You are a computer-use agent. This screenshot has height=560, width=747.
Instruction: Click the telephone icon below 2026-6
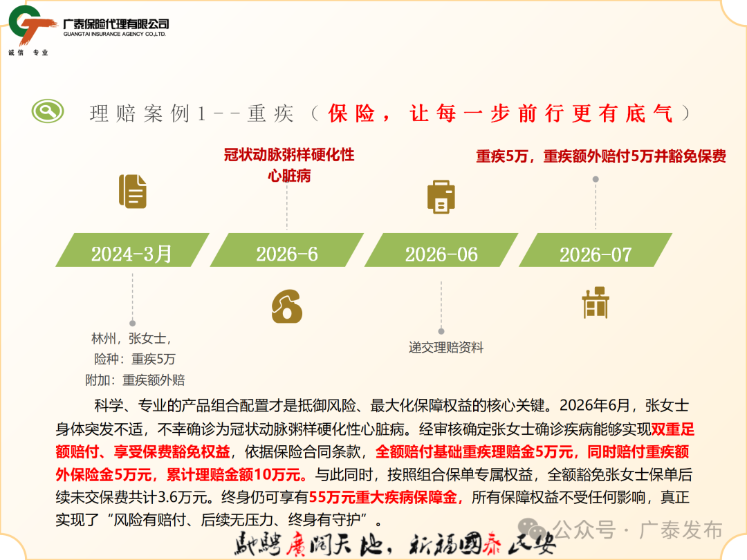pos(287,306)
